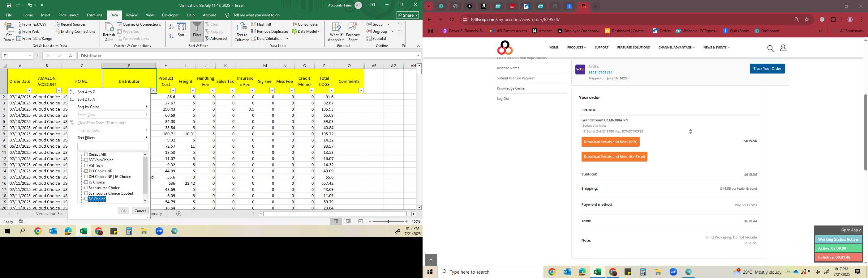Open What-If Analysis
This screenshot has height=278, width=868.
click(336, 32)
